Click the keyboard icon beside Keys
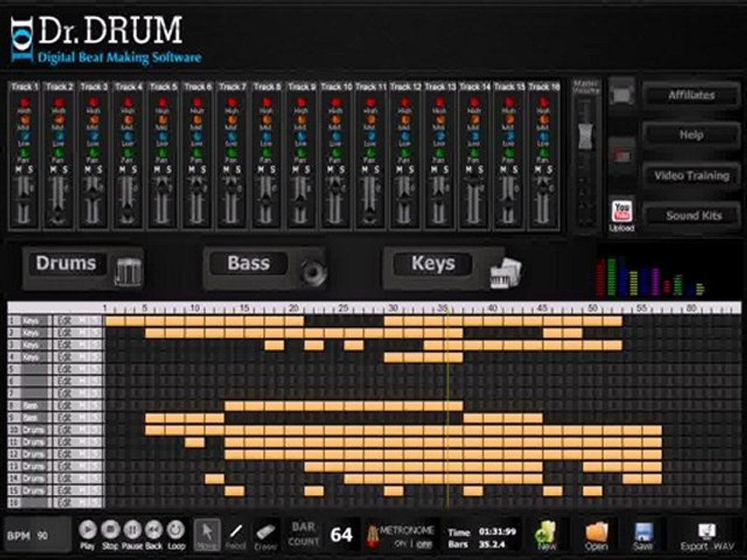Screen dimensions: 747x560 click(506, 272)
